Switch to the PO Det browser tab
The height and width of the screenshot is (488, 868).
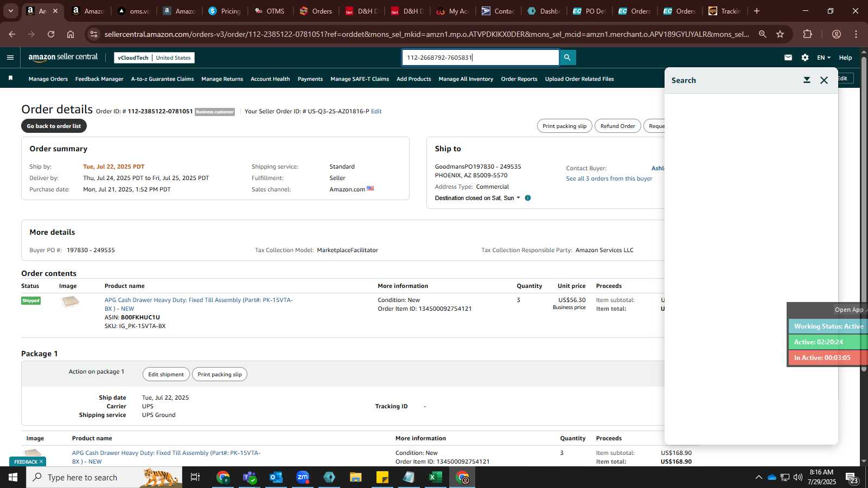pos(590,11)
